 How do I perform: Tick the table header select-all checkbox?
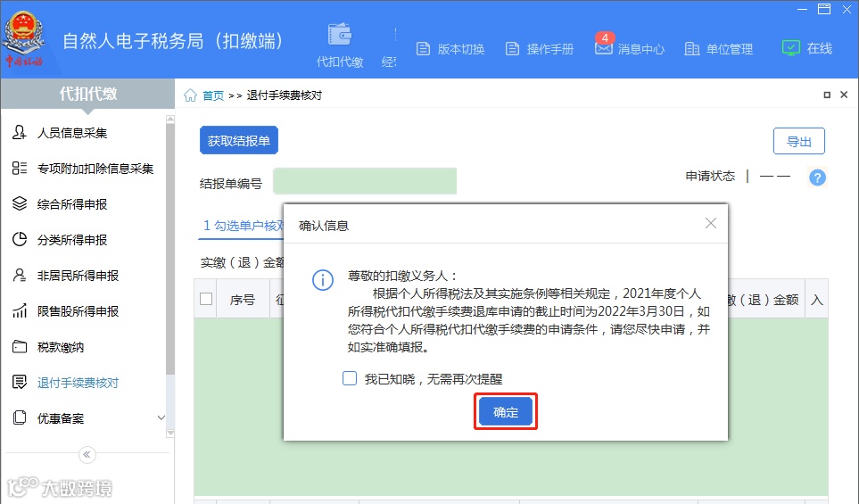coord(206,299)
